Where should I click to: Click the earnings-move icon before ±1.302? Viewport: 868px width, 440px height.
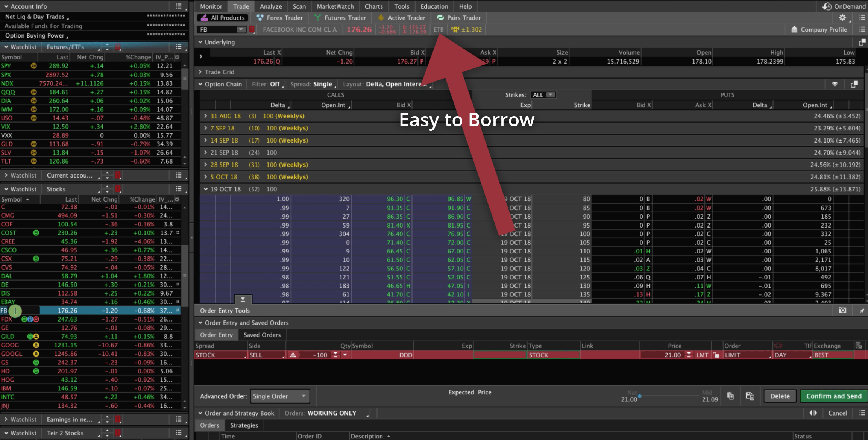tap(455, 29)
